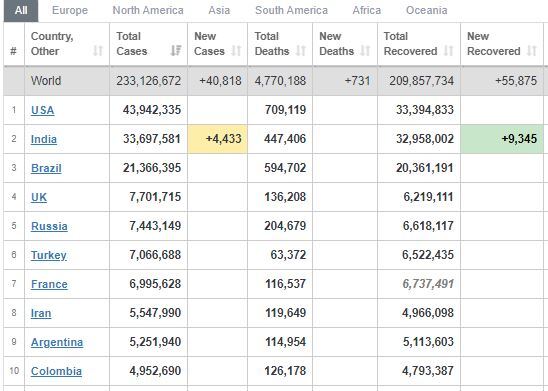Click Brazil total cases 21,366,395

[x=152, y=168]
